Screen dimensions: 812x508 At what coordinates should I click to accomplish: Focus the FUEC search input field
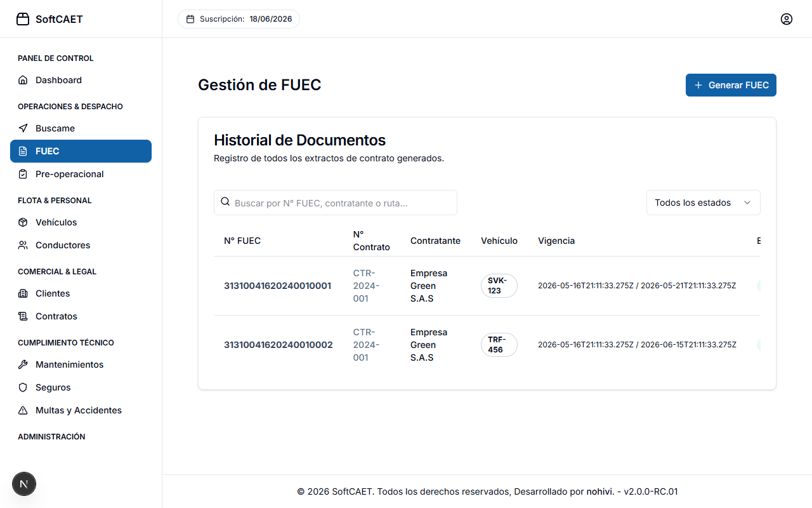click(x=336, y=203)
